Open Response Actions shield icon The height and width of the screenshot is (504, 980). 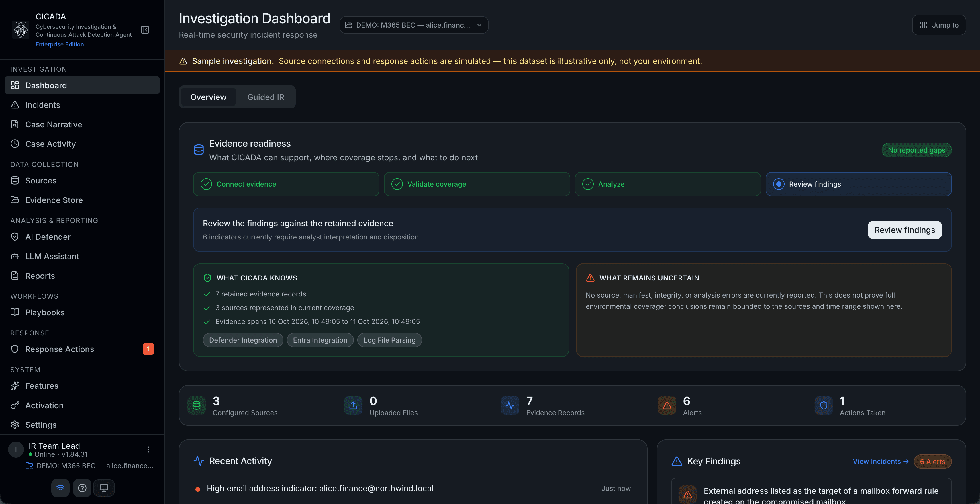point(15,349)
